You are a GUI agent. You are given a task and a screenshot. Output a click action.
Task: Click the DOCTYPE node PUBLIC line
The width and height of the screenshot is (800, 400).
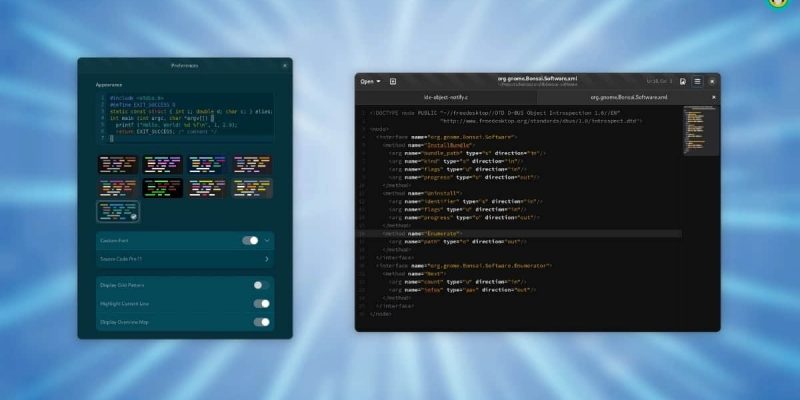[x=495, y=113]
